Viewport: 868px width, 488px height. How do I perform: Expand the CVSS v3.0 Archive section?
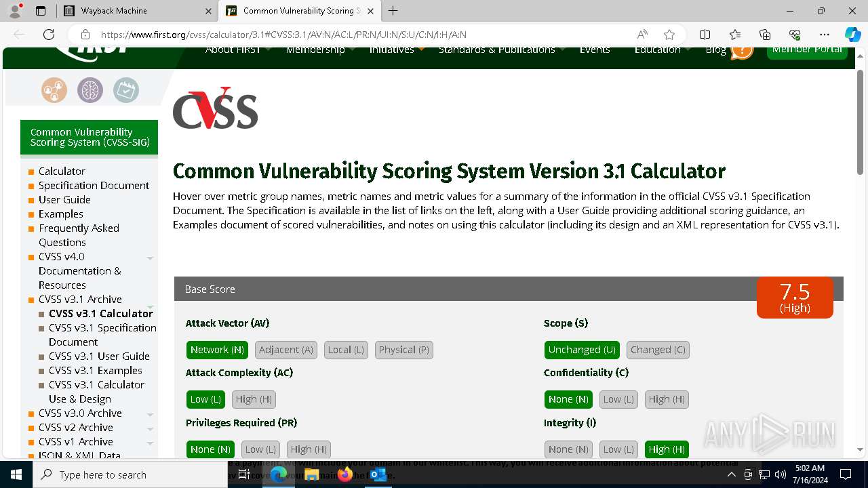150,414
